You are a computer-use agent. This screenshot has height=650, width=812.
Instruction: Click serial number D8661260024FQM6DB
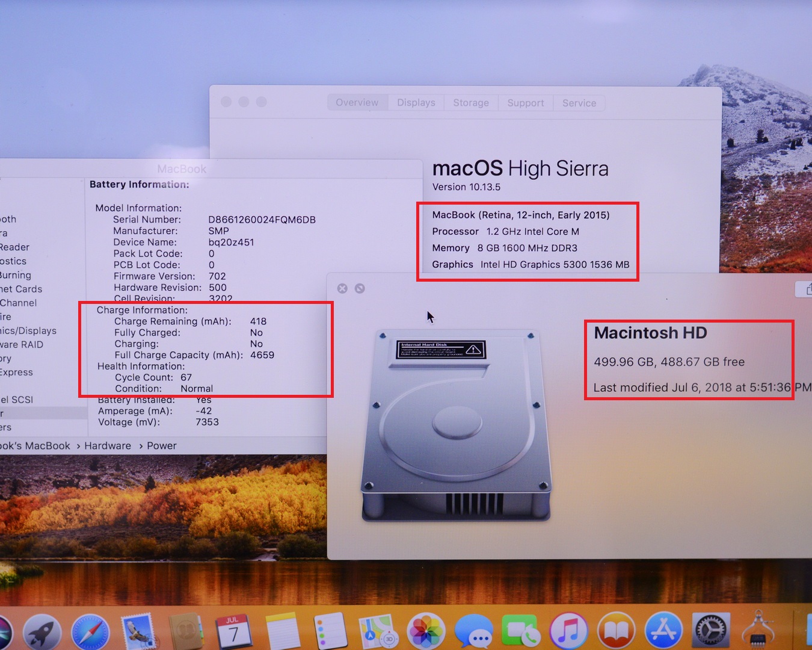262,220
